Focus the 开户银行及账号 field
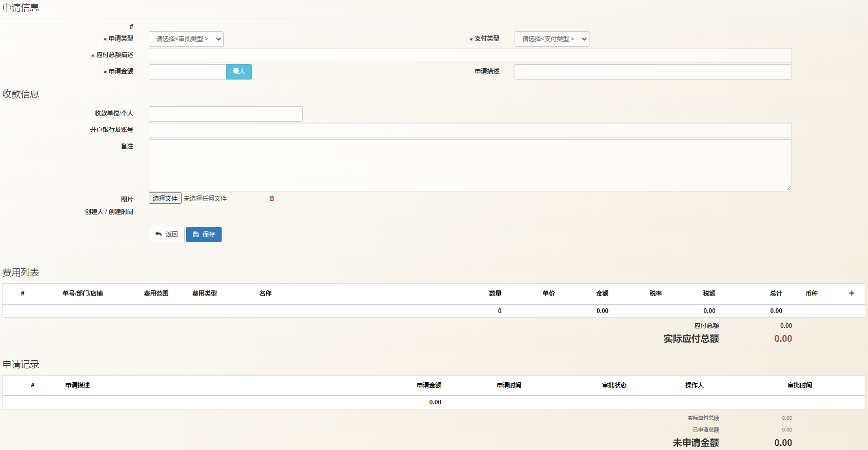Image resolution: width=868 pixels, height=450 pixels. 470,130
